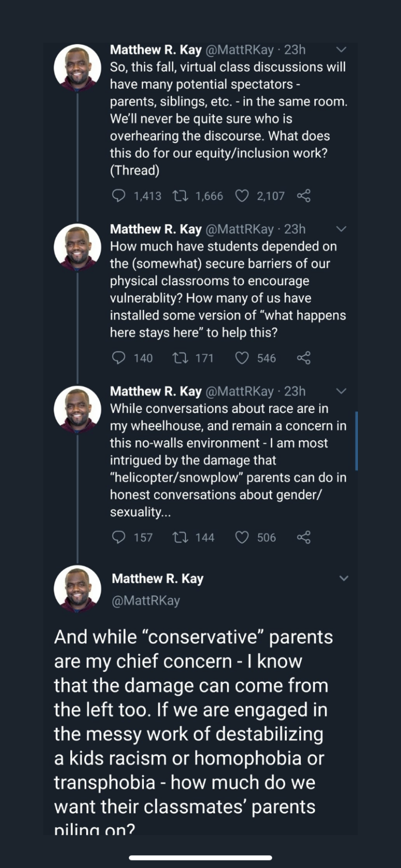
Task: Retweet the tweet with 171 retweets
Action: tap(179, 358)
